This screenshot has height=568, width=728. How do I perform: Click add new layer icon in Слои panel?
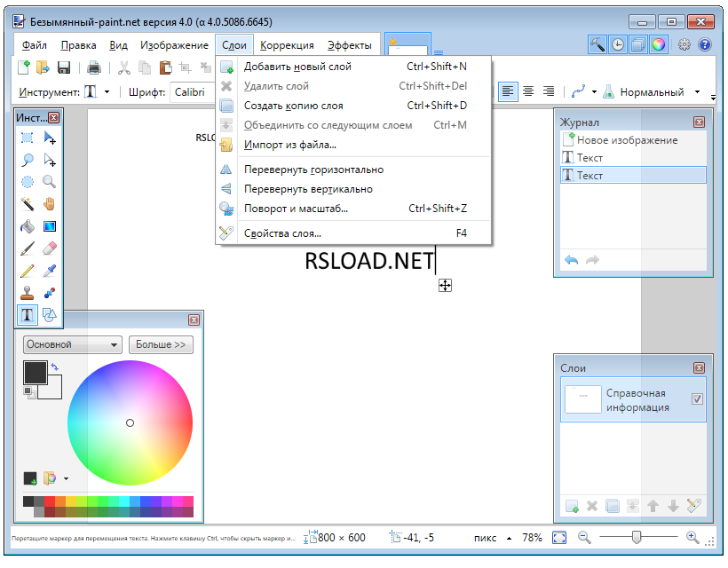point(572,506)
